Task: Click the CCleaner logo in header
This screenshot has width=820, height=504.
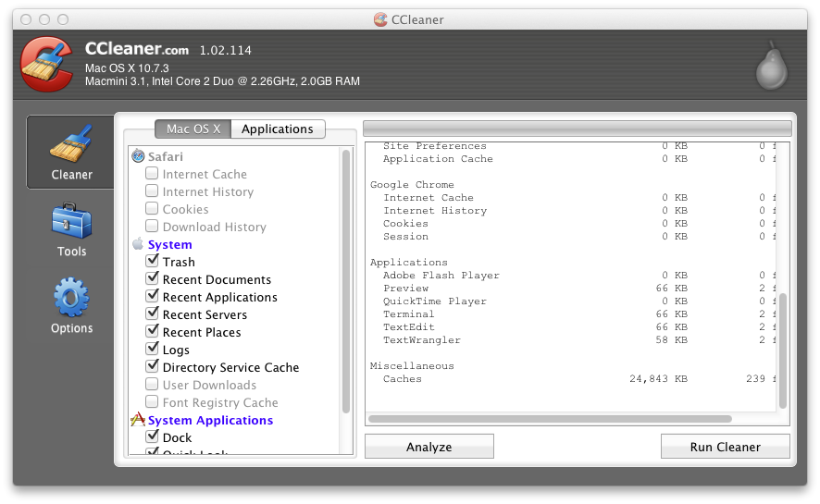Action: point(46,64)
